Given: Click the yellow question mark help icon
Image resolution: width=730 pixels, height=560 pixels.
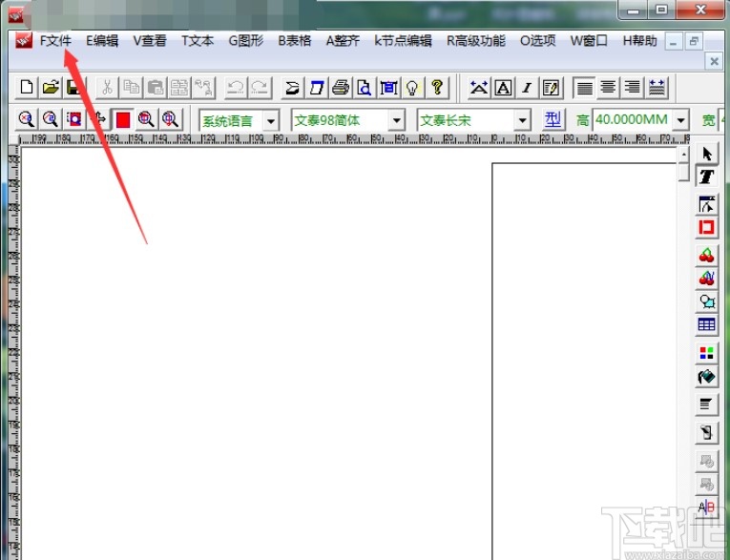Looking at the screenshot, I should tap(437, 88).
